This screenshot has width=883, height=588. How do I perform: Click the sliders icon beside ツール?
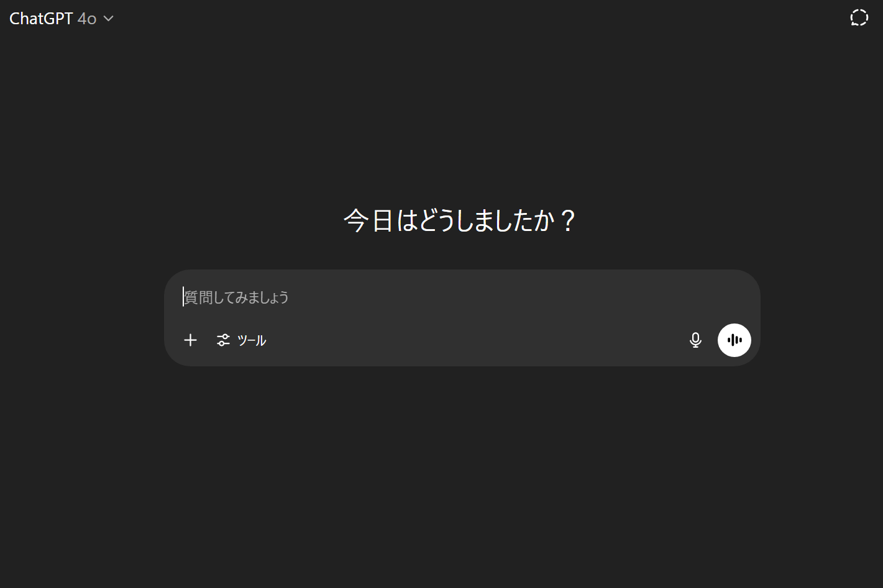point(223,340)
